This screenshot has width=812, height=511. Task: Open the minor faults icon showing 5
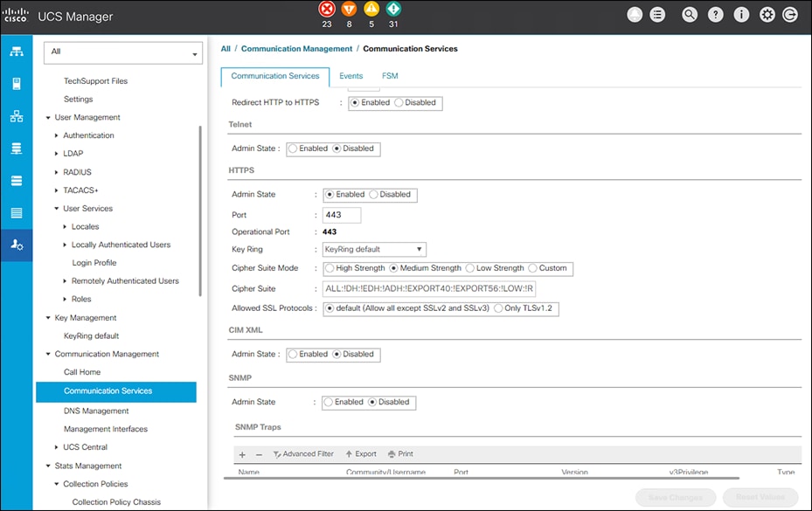click(x=371, y=10)
